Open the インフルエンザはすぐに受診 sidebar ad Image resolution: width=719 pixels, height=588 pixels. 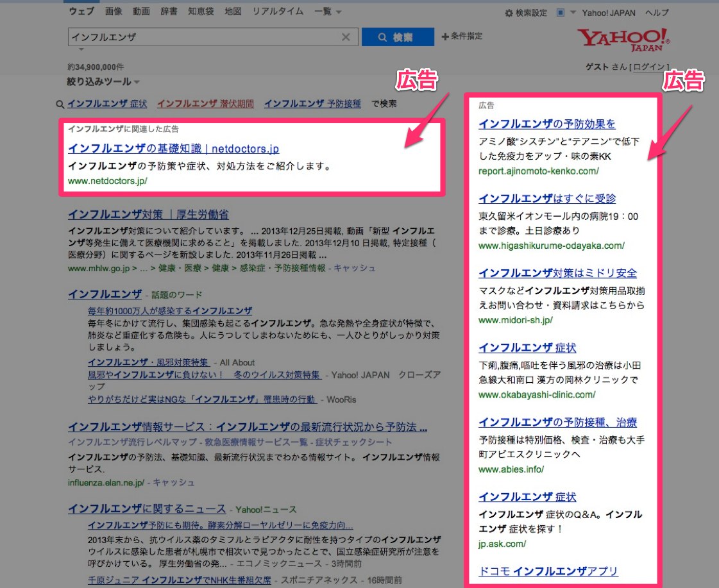(x=547, y=199)
